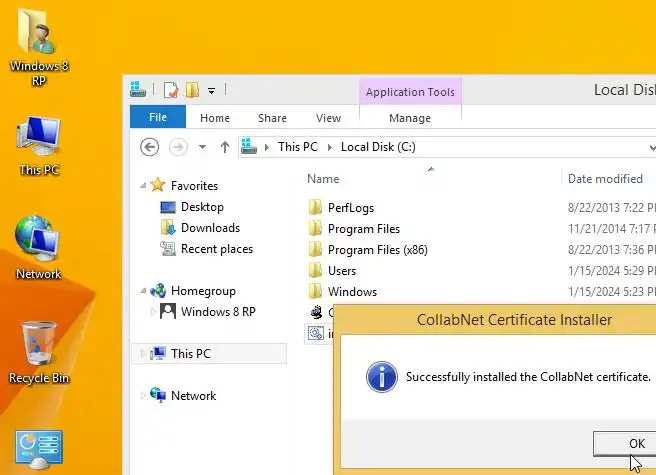Image resolution: width=656 pixels, height=475 pixels.
Task: Open the File tab in Explorer
Action: point(158,117)
